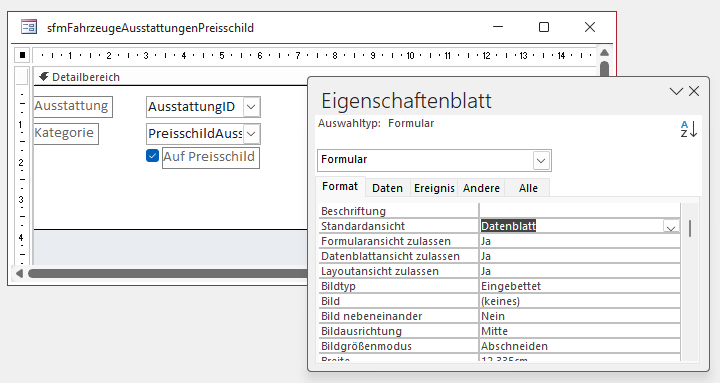Image resolution: width=720 pixels, height=383 pixels.
Task: Switch to the Alle tab
Action: 528,188
